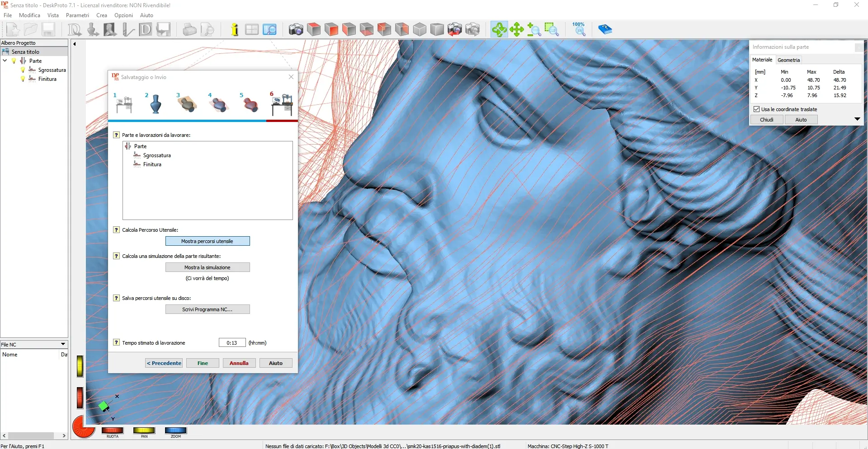Click the Open project folder icon
This screenshot has height=449, width=868.
pos(31,30)
